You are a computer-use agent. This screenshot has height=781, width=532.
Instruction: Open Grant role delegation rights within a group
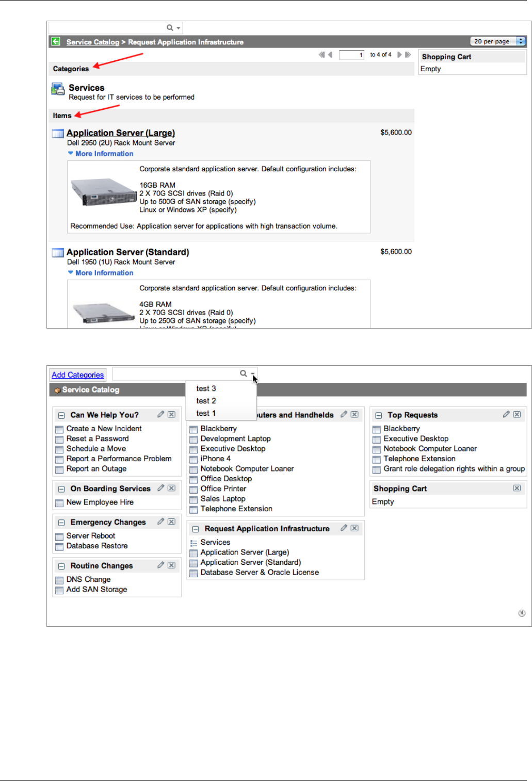point(454,469)
